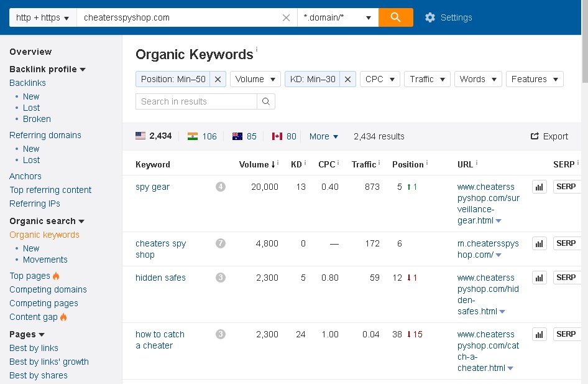Remove the Position: Min–50 filter
588x384 pixels.
point(218,79)
